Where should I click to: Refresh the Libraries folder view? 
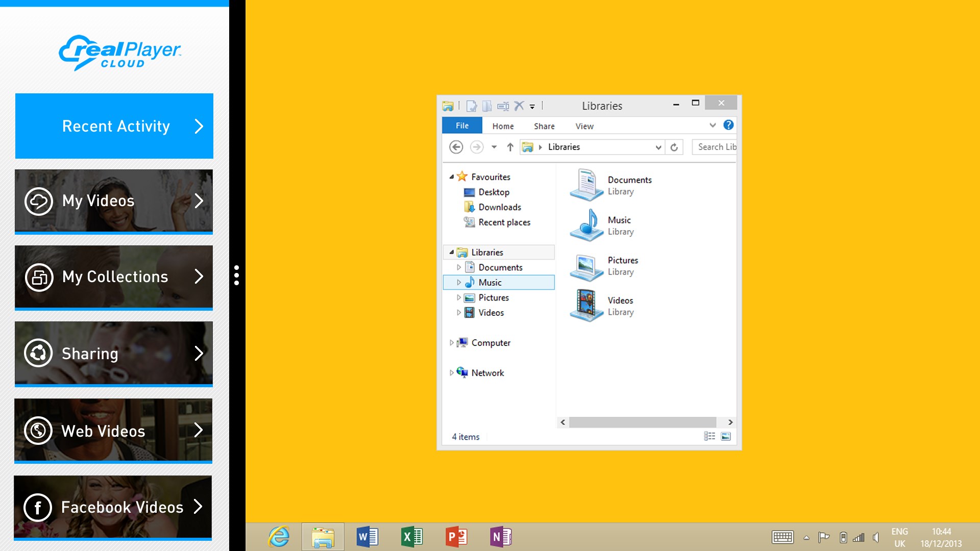pos(674,147)
